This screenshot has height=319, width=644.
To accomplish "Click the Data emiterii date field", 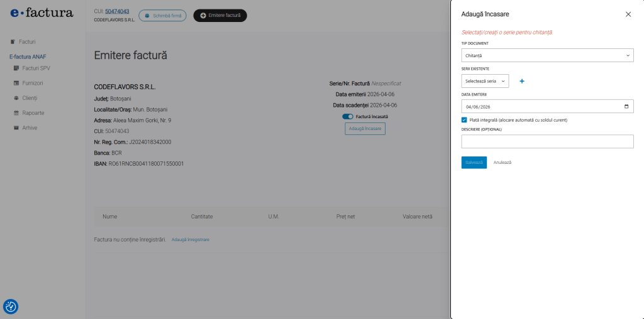I will pos(548,107).
